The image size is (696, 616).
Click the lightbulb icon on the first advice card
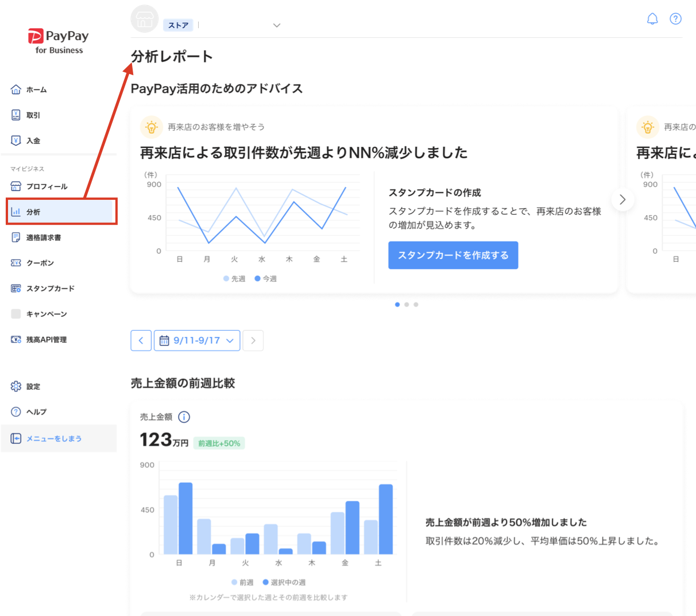(152, 127)
